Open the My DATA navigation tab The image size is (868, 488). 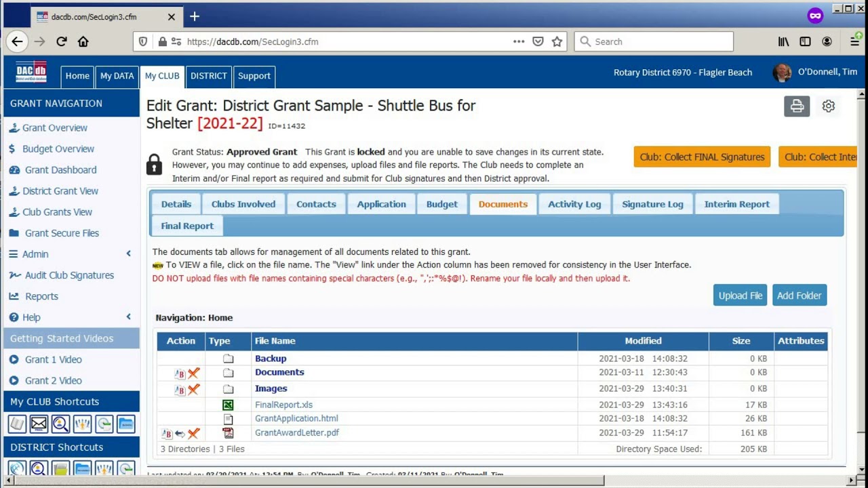pyautogui.click(x=117, y=76)
